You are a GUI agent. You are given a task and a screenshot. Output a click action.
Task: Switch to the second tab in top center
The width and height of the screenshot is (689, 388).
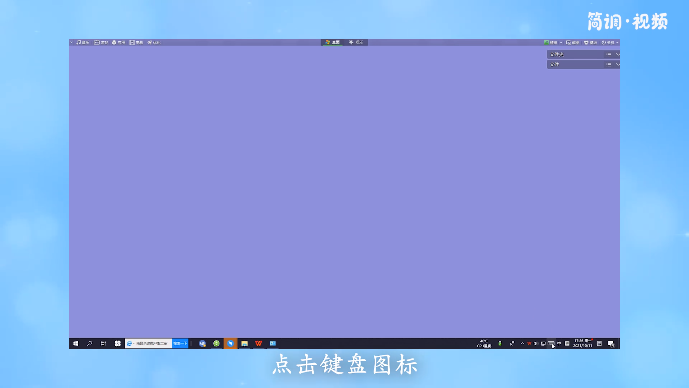(356, 42)
